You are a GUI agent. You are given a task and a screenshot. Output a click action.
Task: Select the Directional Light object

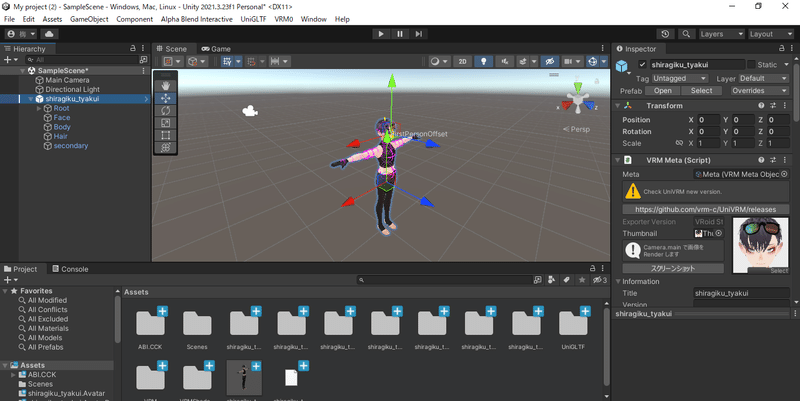coord(72,89)
